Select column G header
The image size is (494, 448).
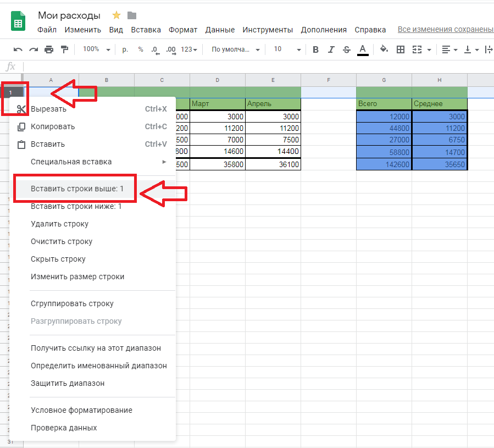tap(384, 80)
